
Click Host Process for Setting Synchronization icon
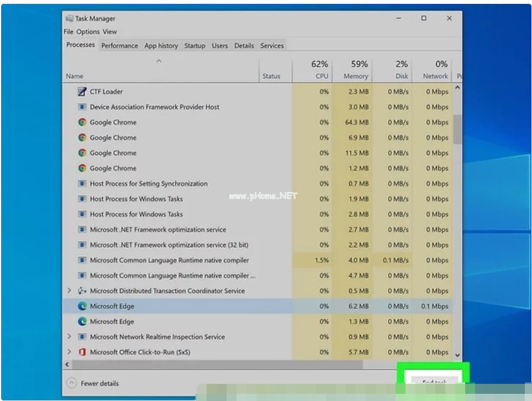[82, 184]
